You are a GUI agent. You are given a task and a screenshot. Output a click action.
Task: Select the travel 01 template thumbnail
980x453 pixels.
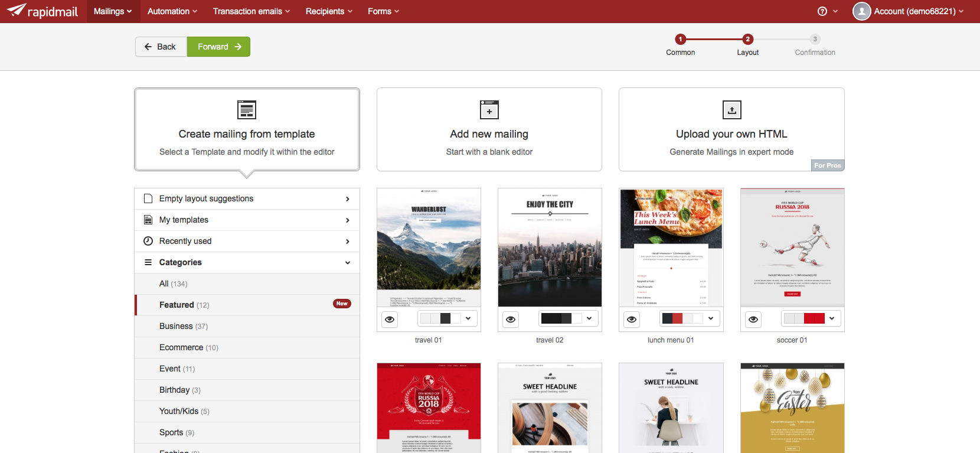click(429, 247)
